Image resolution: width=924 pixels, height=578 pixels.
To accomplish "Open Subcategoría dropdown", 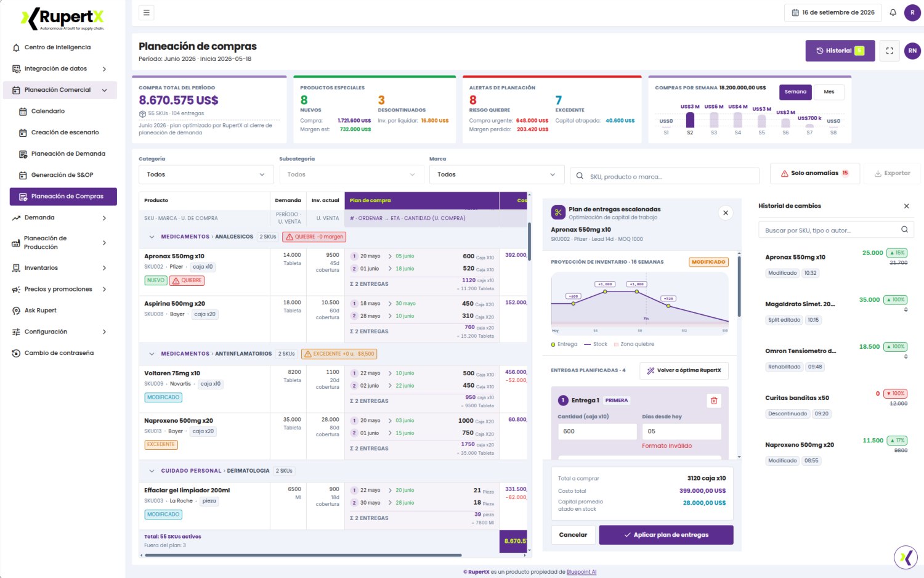I will pyautogui.click(x=351, y=174).
